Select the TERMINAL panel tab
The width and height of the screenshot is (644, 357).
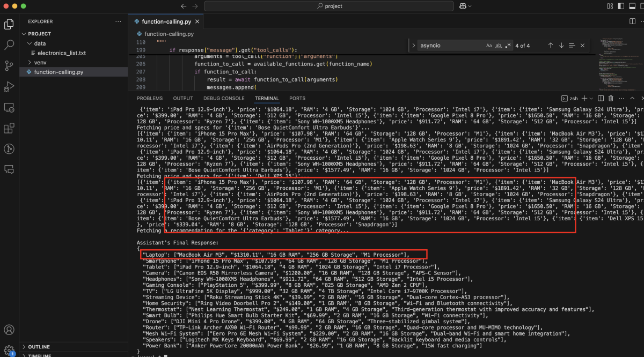(267, 98)
